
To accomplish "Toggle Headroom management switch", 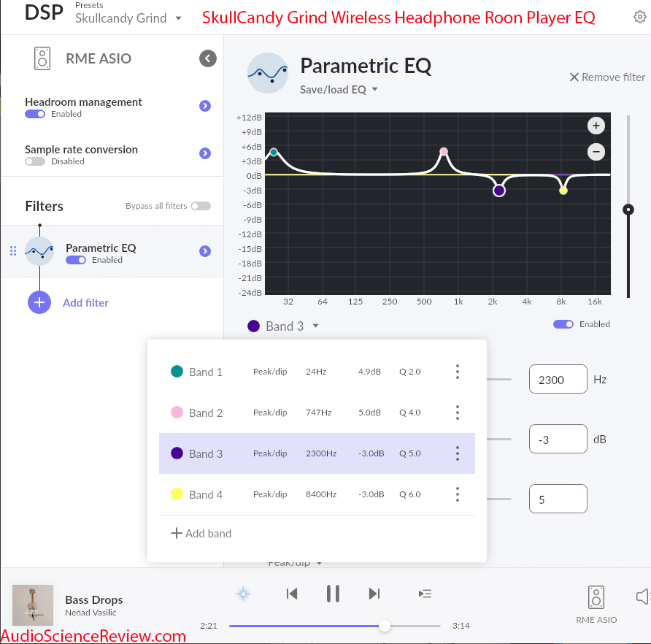I will coord(35,114).
